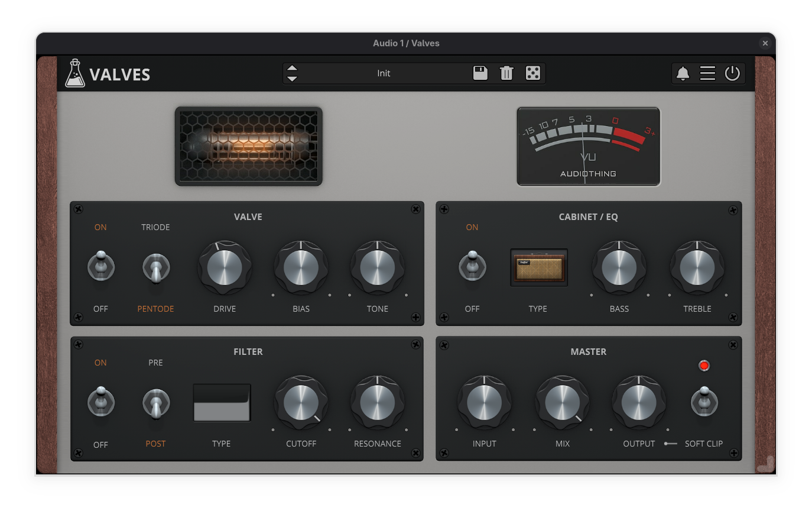The width and height of the screenshot is (812, 514).
Task: Step to previous preset with up arrow
Action: (x=292, y=68)
